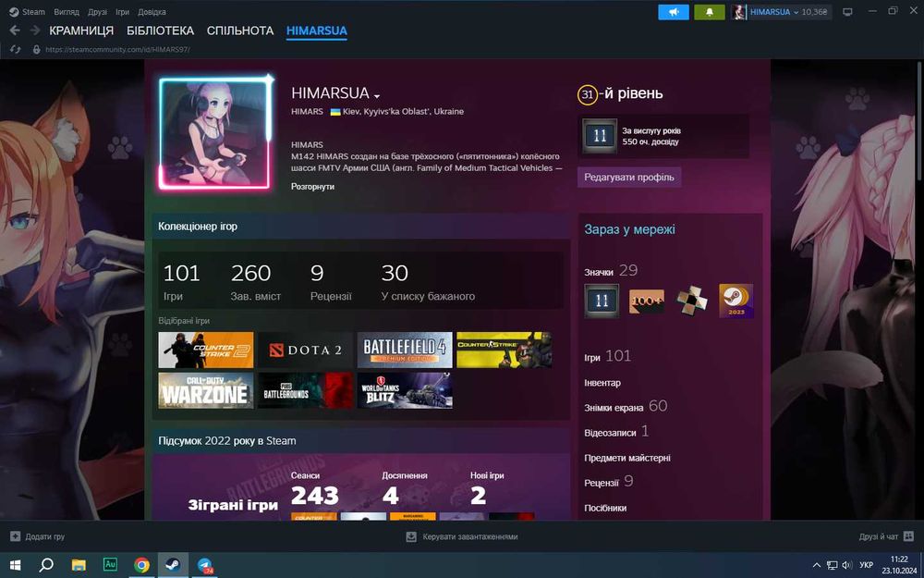924x578 pixels.
Task: Click the Підсумок 2022 року в Steam header
Action: pyautogui.click(x=227, y=440)
